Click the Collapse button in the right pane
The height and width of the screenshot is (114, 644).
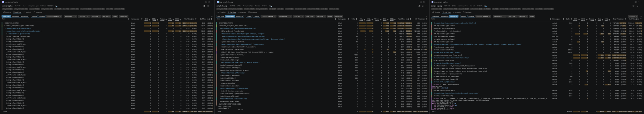coord(471,16)
